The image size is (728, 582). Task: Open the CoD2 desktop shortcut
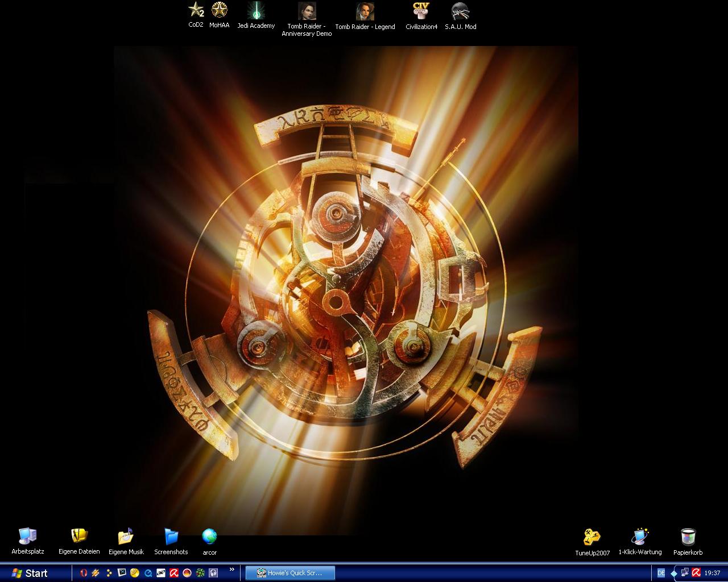[196, 15]
